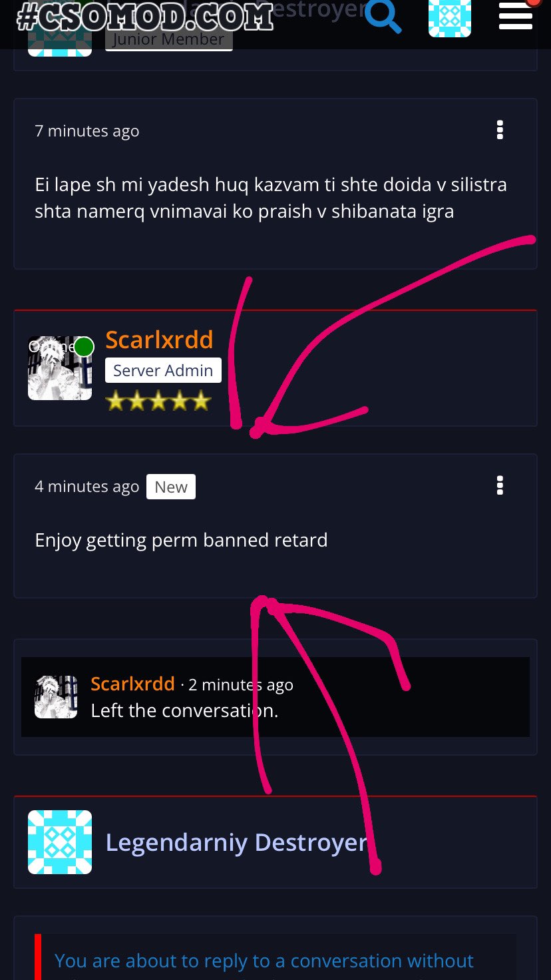Click the reply warning notice text

pos(264,962)
